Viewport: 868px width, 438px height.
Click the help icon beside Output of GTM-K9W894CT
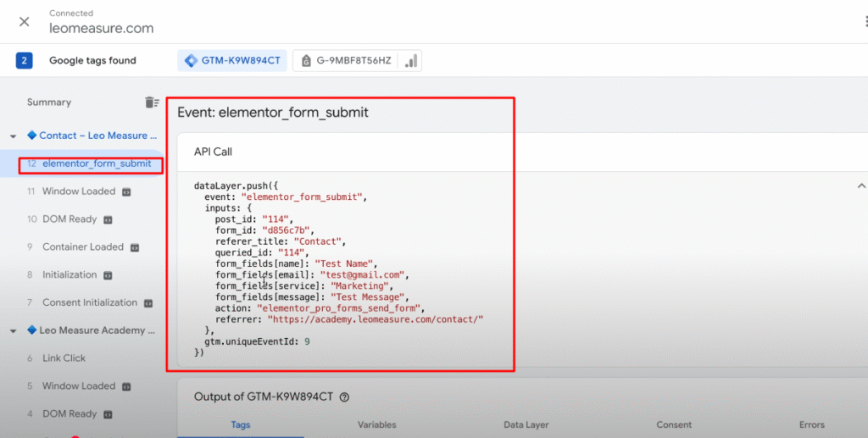(x=344, y=396)
